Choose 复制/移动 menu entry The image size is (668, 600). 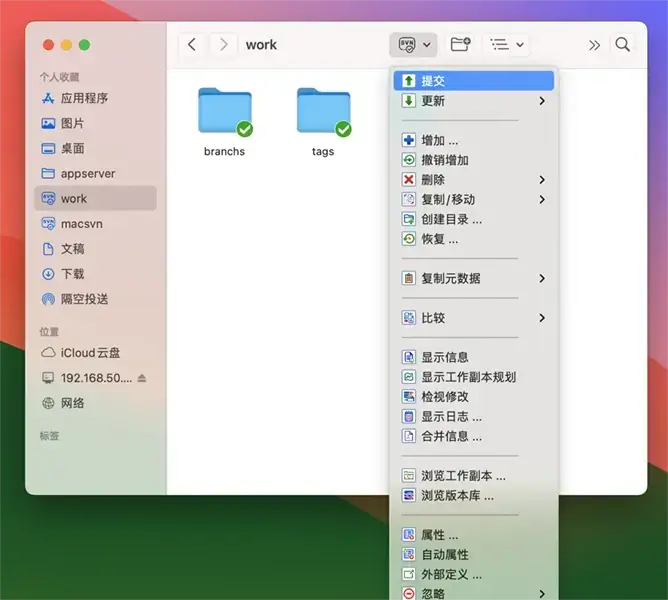[x=474, y=199]
